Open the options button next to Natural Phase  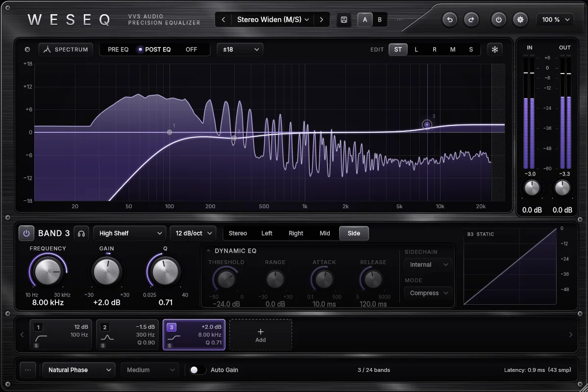point(27,370)
